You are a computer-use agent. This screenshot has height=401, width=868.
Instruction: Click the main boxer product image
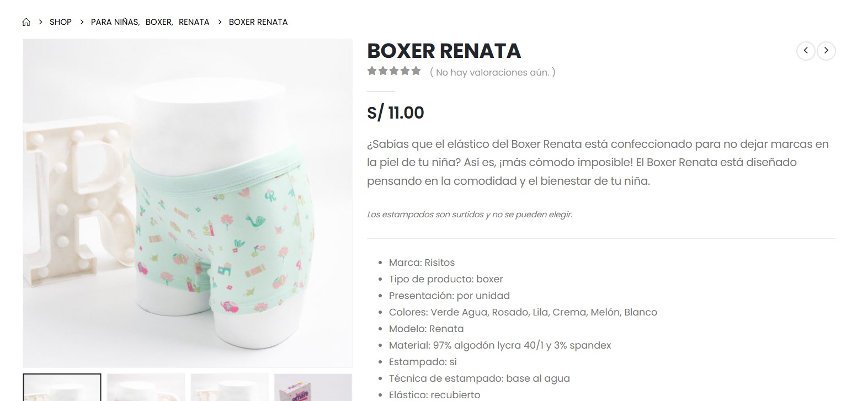pos(188,203)
